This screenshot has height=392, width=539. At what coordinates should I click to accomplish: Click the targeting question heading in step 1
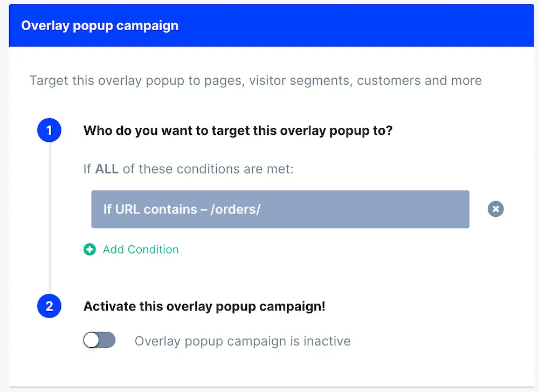(238, 130)
